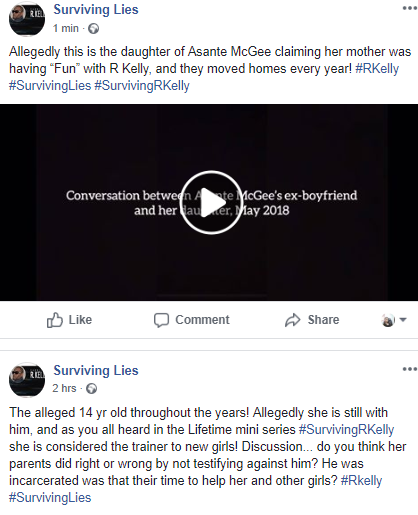Click the 2 hrs timestamp
This screenshot has width=418, height=515.
[x=64, y=388]
